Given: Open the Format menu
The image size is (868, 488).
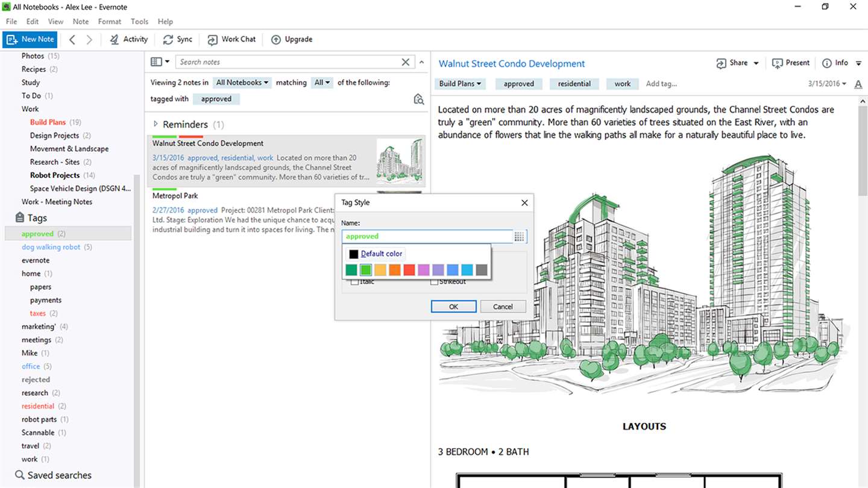Looking at the screenshot, I should pos(110,22).
